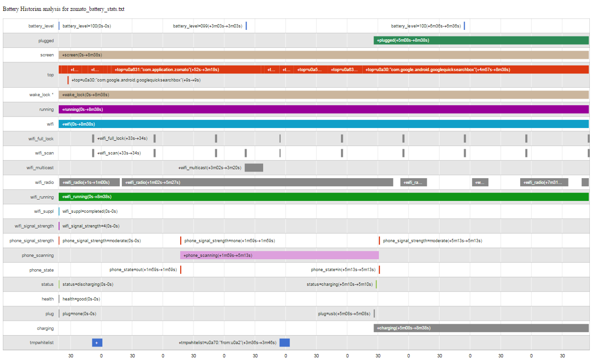This screenshot has width=605, height=364.
Task: Select the com.application.zomato top segment
Action: [x=186, y=70]
